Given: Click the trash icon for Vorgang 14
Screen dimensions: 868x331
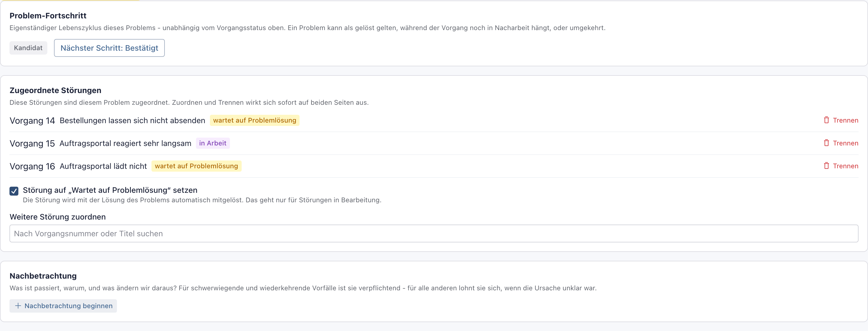Looking at the screenshot, I should pos(826,120).
